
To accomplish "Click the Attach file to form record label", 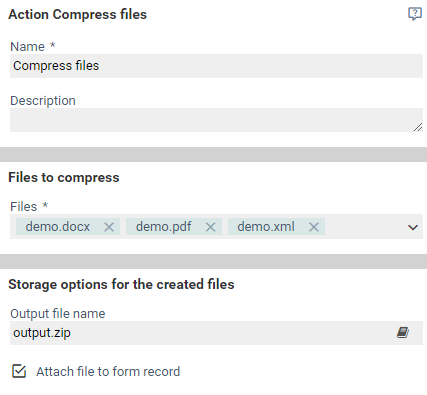I will (x=108, y=371).
